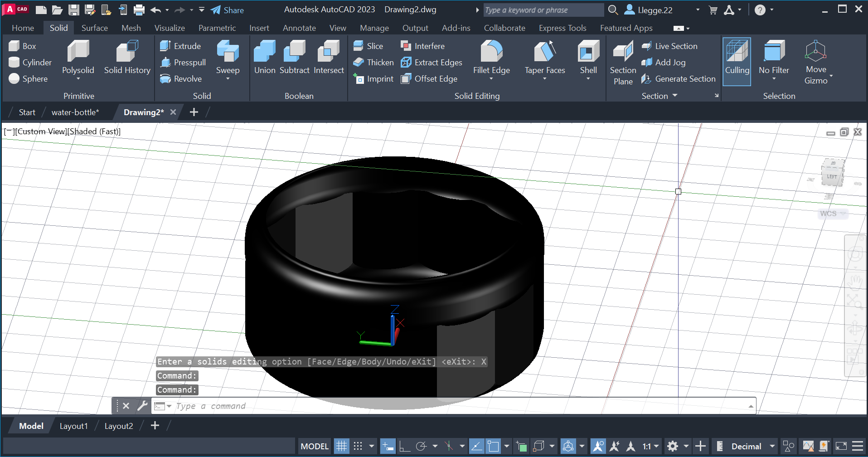Toggle the drawing grid display in status bar

coord(342,446)
